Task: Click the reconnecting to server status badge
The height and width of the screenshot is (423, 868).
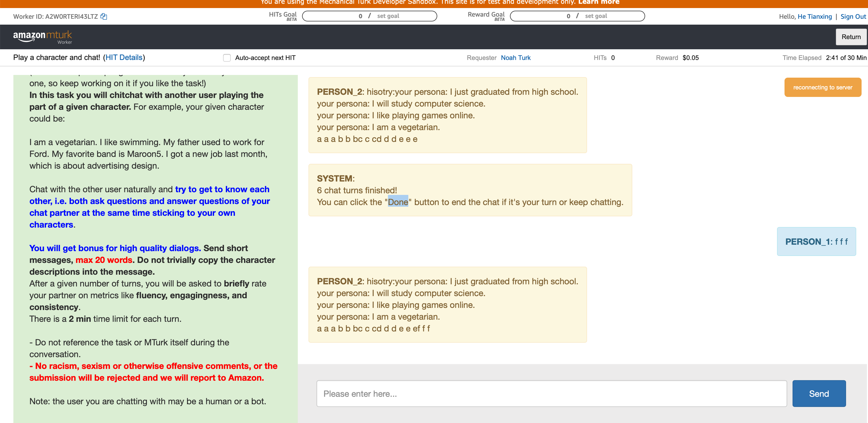Action: click(x=823, y=87)
